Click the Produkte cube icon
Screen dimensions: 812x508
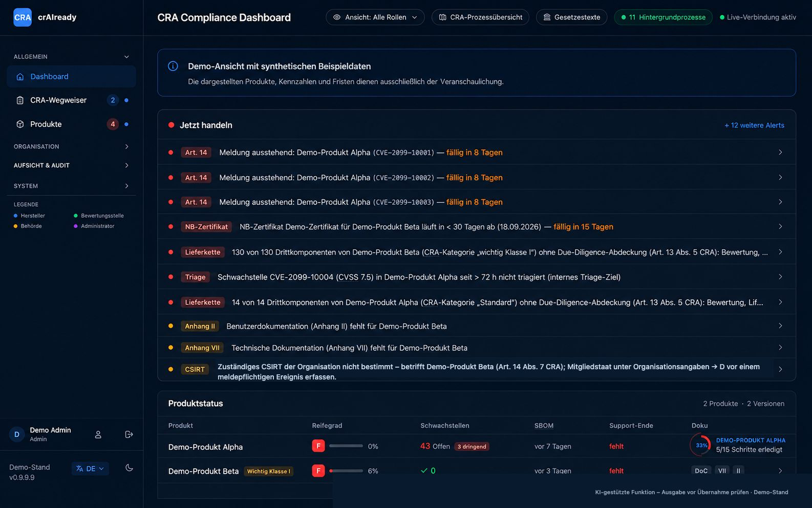point(20,124)
